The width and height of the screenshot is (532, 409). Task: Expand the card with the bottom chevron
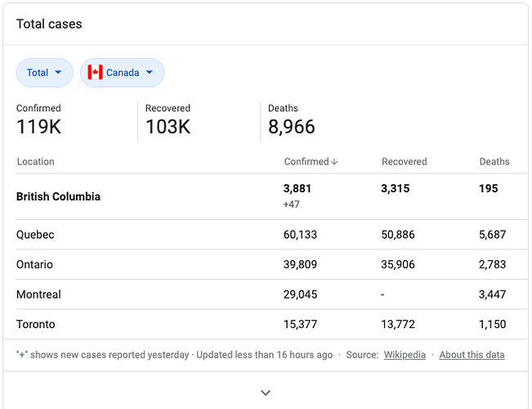pyautogui.click(x=266, y=393)
